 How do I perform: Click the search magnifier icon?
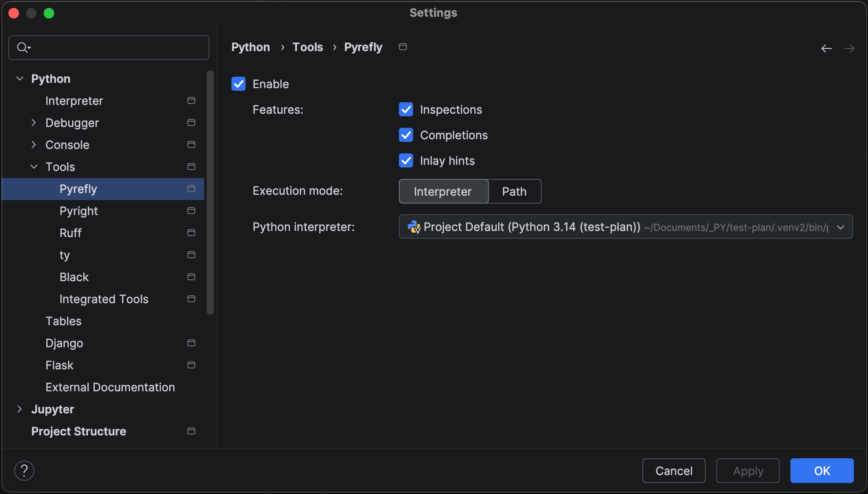[23, 48]
